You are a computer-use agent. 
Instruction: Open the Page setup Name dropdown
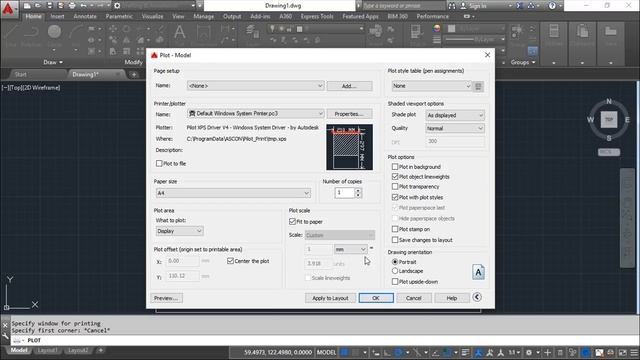click(256, 86)
